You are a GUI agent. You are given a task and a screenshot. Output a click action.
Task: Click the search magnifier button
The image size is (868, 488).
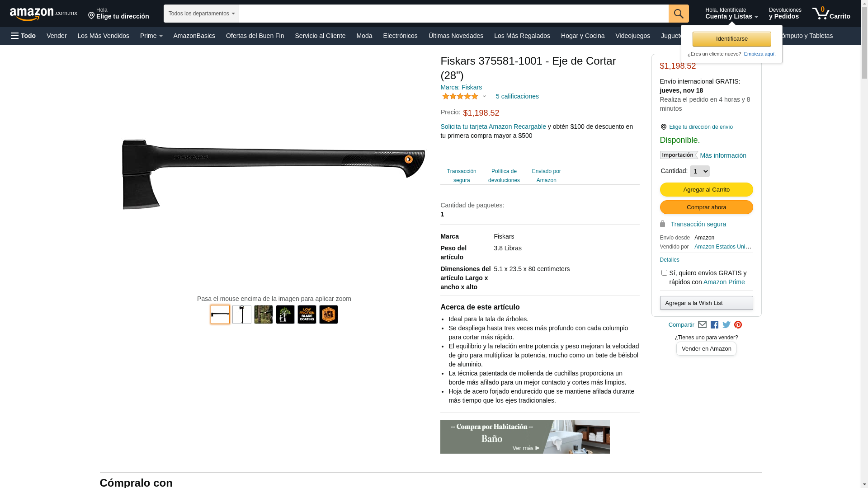point(678,14)
